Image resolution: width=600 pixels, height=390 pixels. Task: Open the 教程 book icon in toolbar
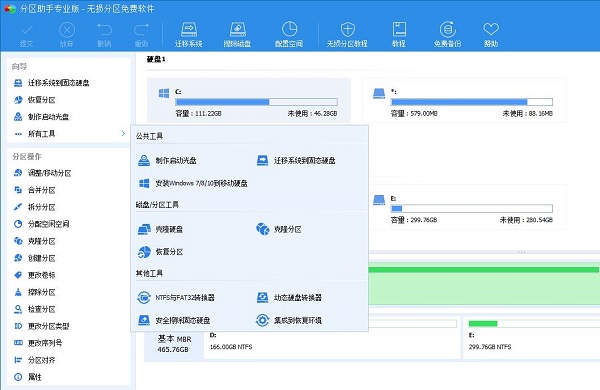coord(399,35)
